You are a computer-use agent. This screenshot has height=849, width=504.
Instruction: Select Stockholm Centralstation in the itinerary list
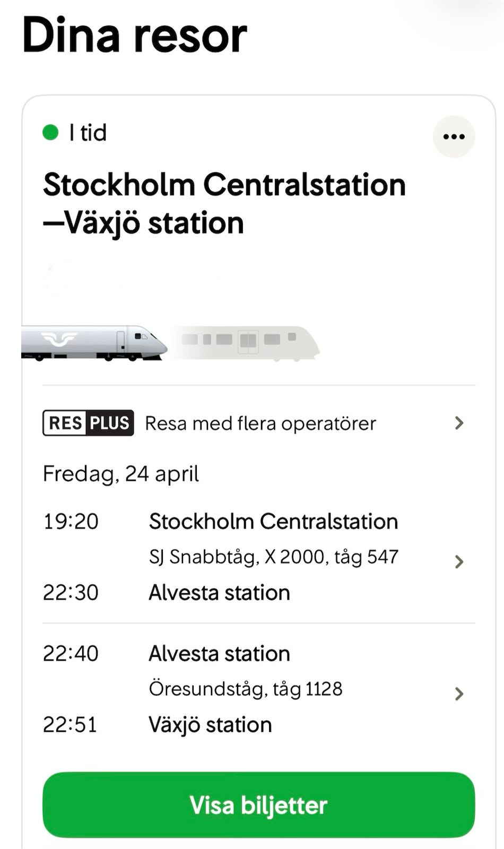[x=273, y=522]
